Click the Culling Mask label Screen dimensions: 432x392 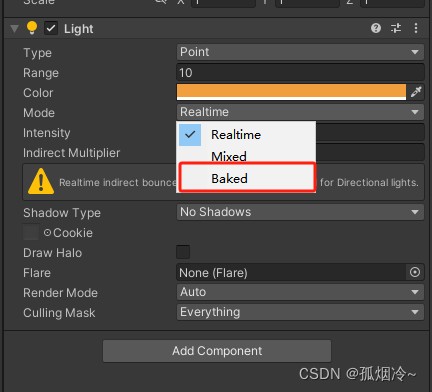click(59, 313)
